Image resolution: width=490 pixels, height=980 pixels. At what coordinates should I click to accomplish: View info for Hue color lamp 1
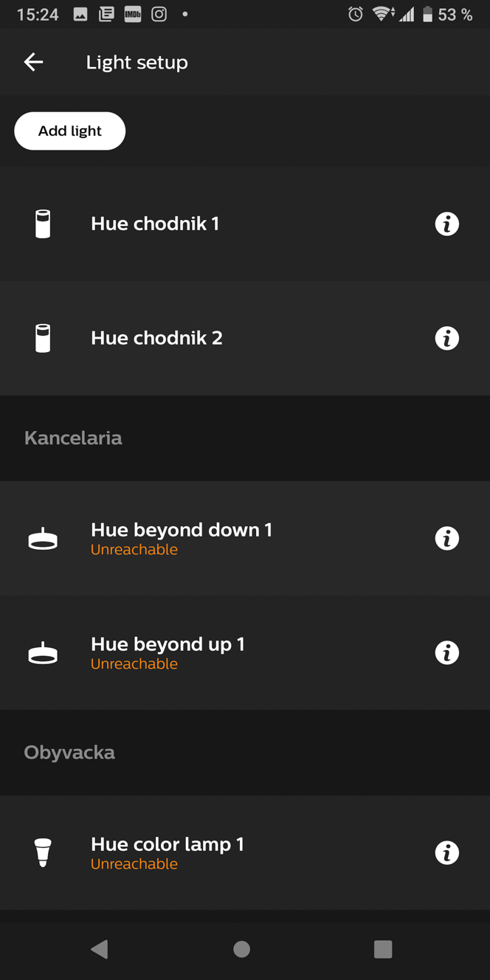pos(446,852)
